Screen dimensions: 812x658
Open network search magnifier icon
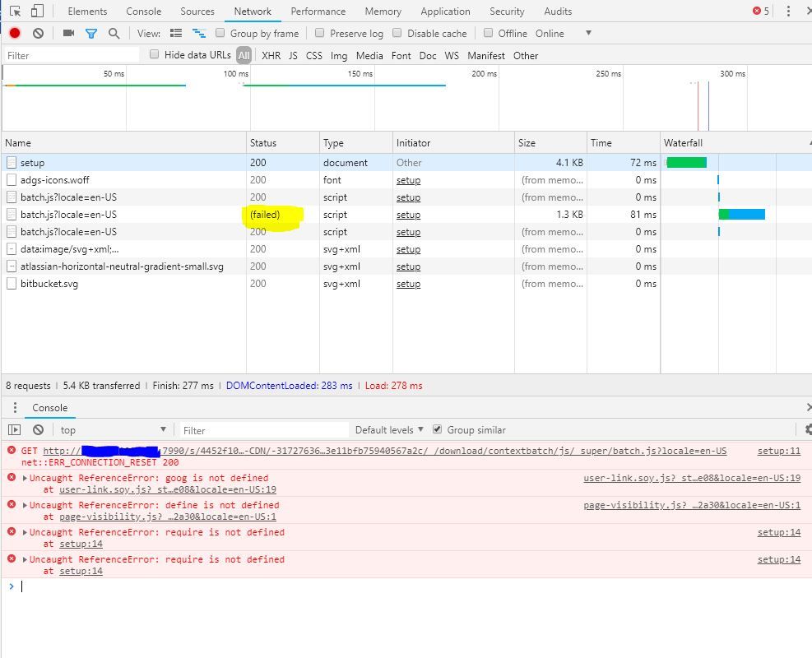114,34
